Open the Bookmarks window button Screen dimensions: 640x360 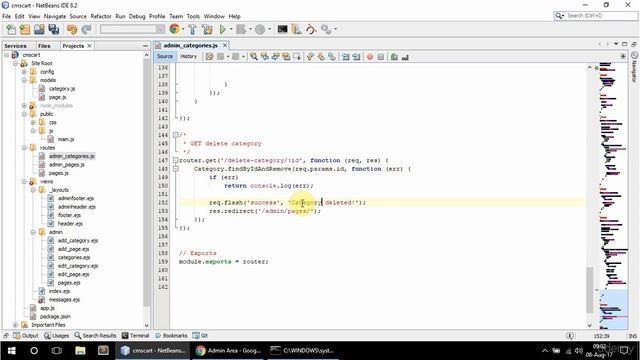tap(171, 336)
